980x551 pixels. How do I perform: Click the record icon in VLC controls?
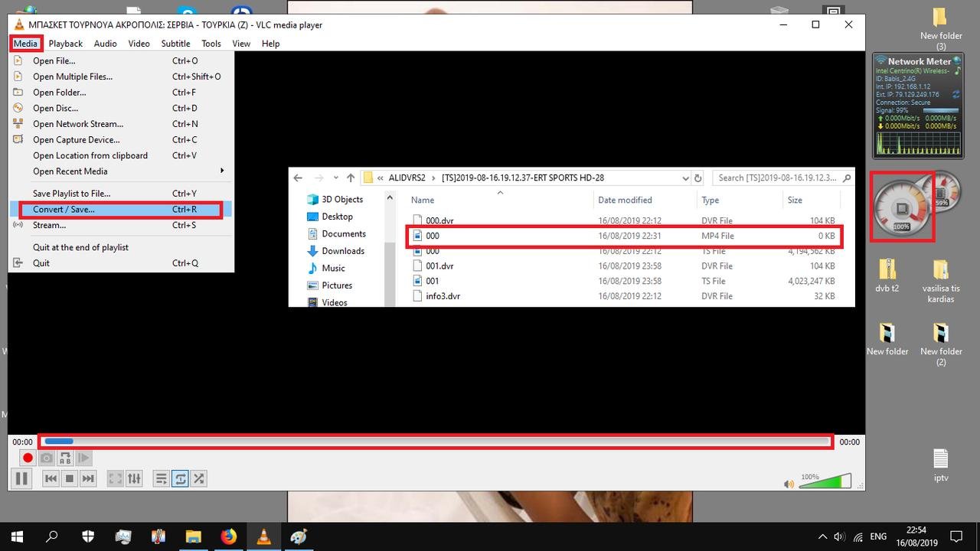[28, 458]
